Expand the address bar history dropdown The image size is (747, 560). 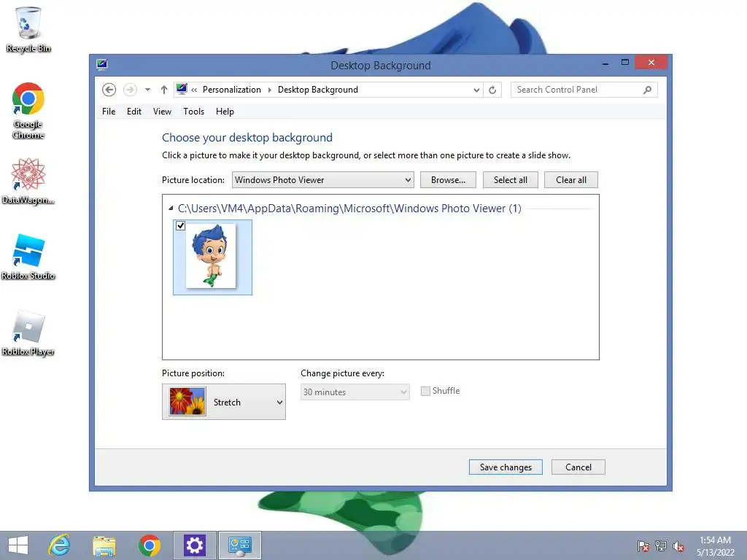point(476,90)
